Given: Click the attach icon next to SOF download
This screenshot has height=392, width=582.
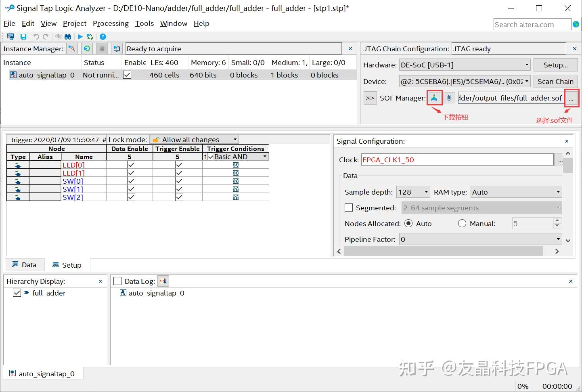Looking at the screenshot, I should (x=449, y=98).
